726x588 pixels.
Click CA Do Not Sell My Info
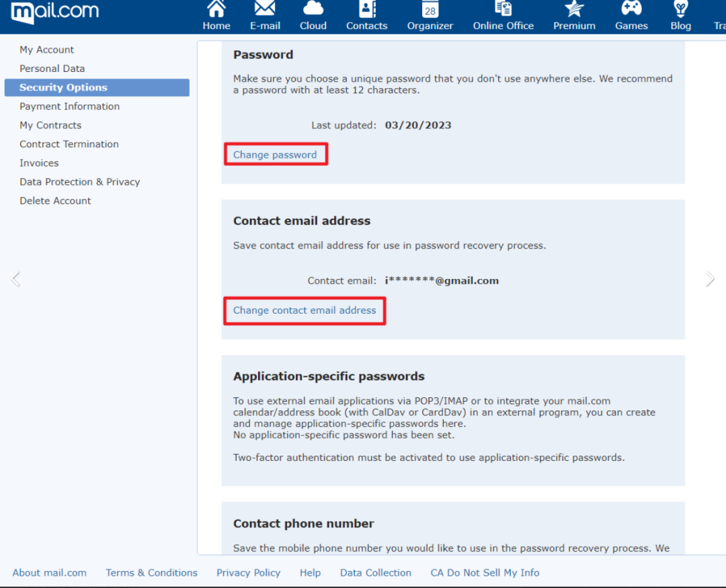coord(485,573)
